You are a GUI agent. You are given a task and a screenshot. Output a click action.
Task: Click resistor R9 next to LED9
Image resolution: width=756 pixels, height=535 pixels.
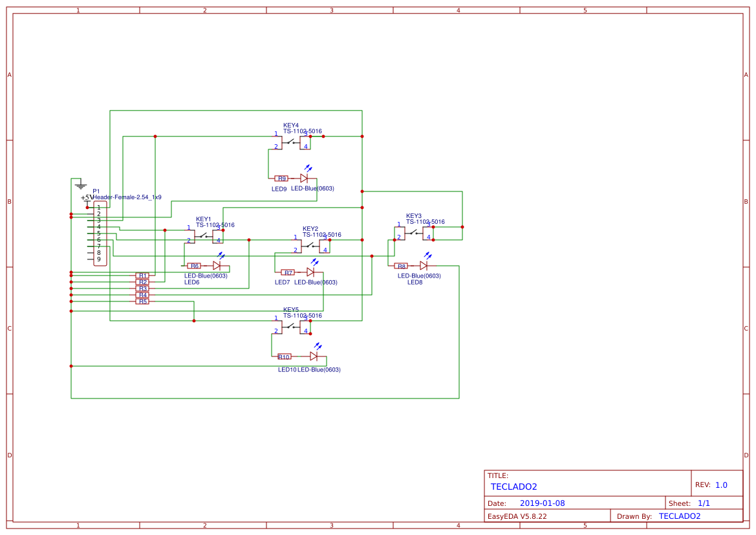click(281, 179)
